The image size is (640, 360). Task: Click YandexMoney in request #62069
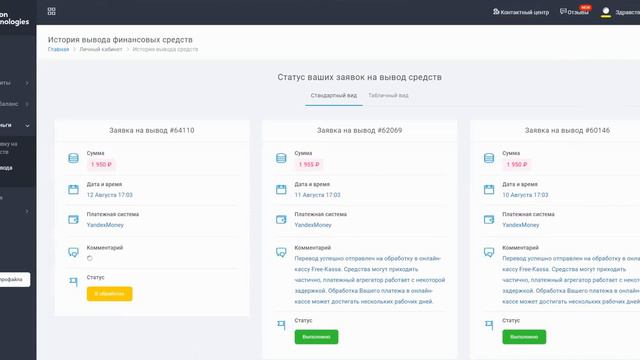313,225
